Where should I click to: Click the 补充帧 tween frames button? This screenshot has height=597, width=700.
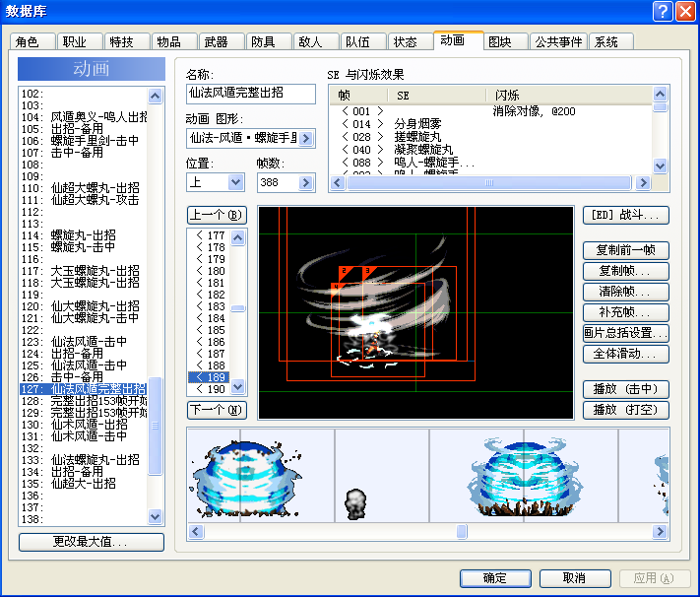point(626,312)
